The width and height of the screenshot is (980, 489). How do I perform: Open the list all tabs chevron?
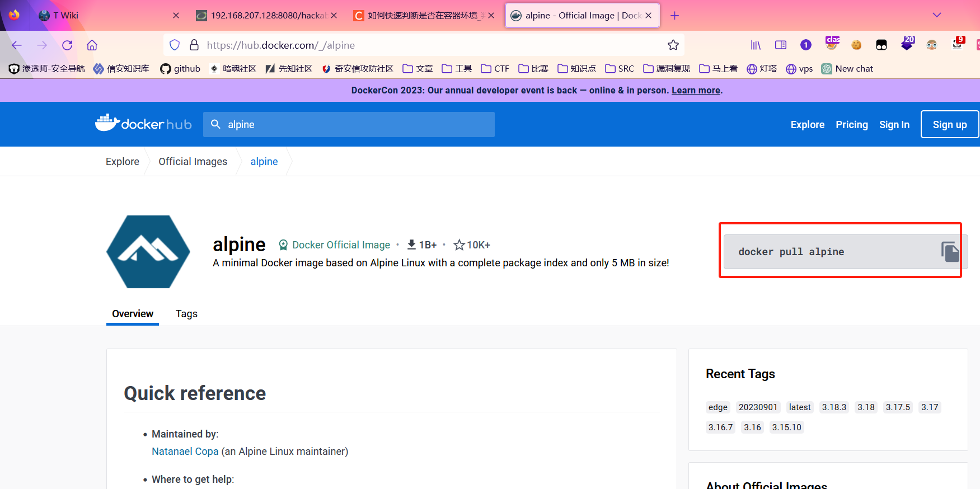(937, 15)
